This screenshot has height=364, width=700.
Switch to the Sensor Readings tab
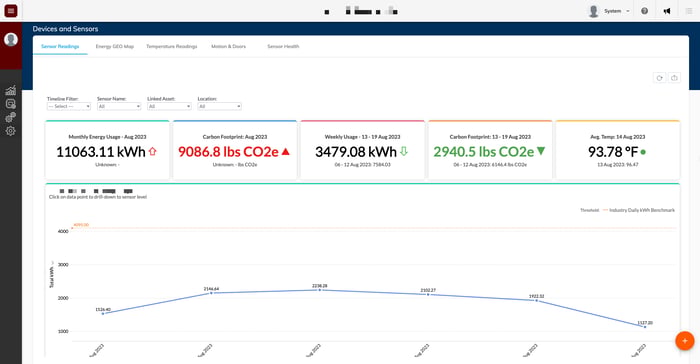click(x=60, y=46)
